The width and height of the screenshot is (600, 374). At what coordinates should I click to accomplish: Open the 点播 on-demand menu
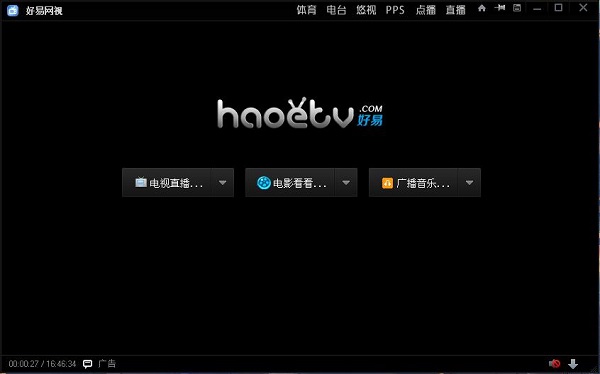pyautogui.click(x=426, y=10)
